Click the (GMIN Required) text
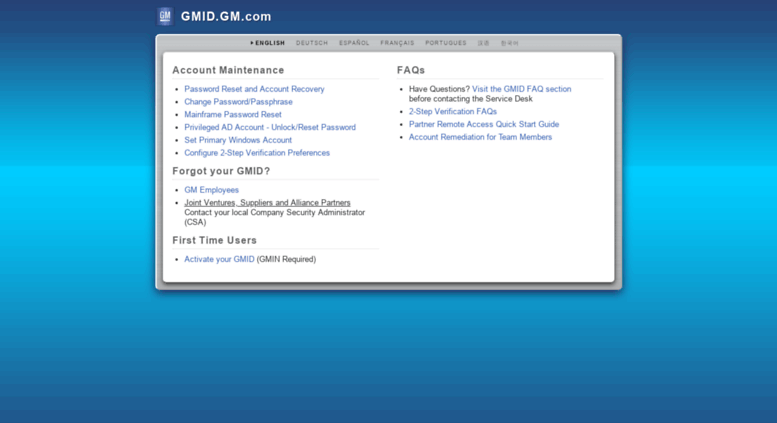The width and height of the screenshot is (777, 423). point(286,259)
